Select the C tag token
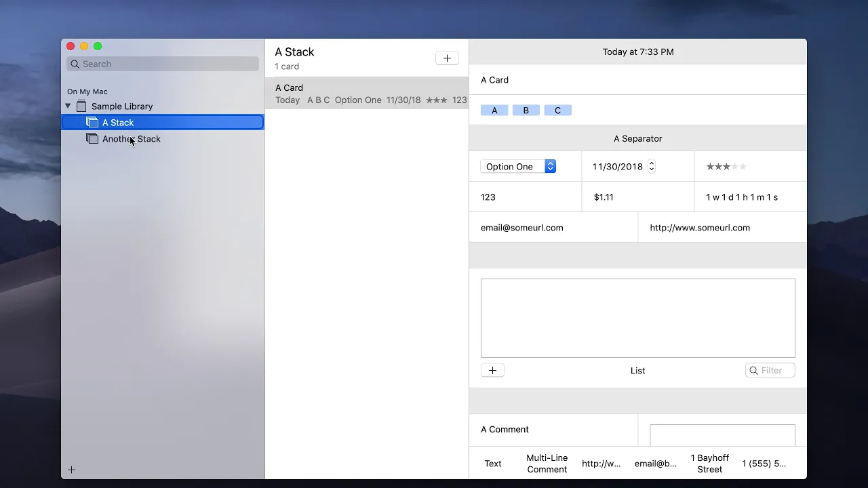This screenshot has height=488, width=868. [x=558, y=110]
